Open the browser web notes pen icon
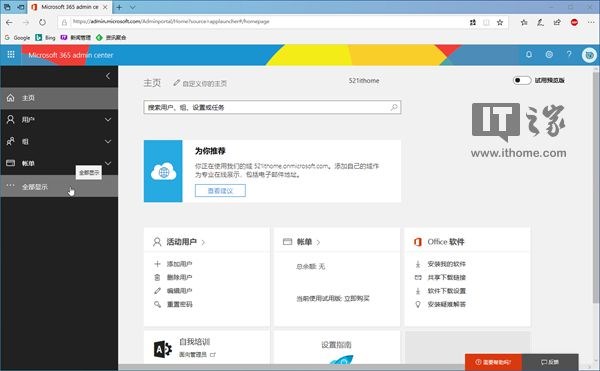This screenshot has width=600, height=371. coord(540,23)
